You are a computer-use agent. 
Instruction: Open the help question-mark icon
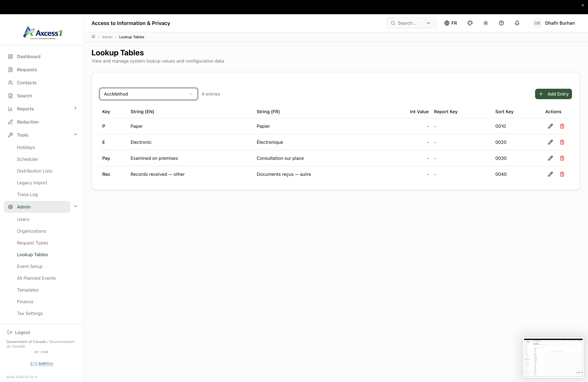501,23
